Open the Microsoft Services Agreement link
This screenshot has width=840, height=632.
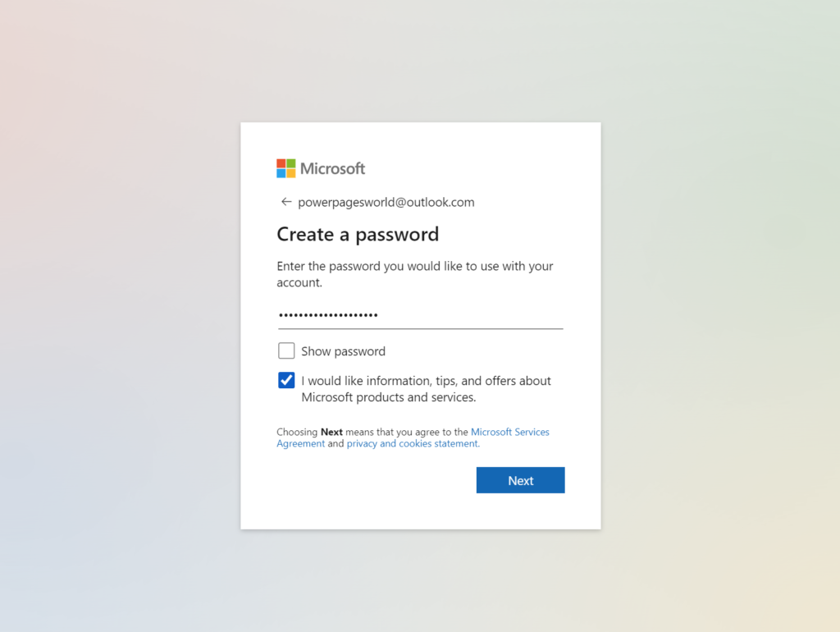(x=413, y=437)
